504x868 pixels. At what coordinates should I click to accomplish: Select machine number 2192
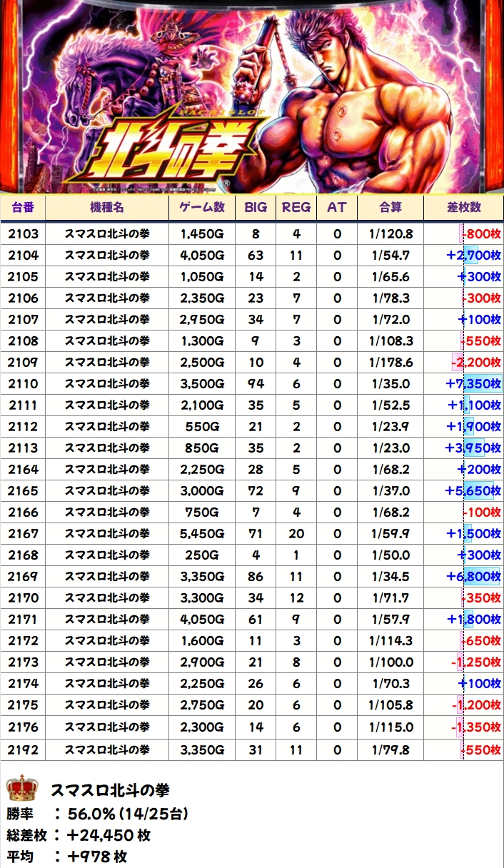24,750
